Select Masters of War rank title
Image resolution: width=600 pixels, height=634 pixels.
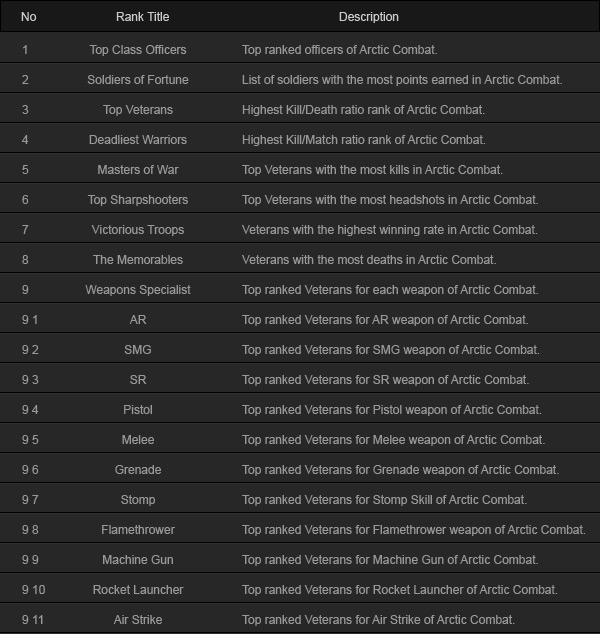[138, 169]
